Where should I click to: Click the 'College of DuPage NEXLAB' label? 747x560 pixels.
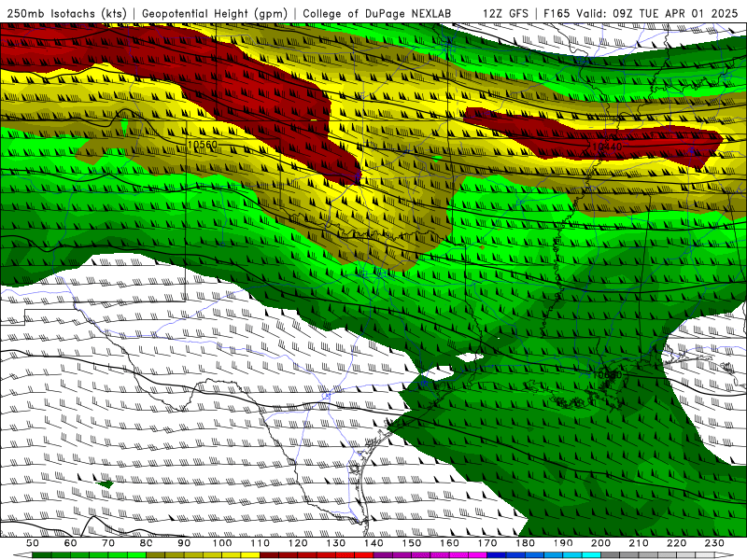coord(377,13)
